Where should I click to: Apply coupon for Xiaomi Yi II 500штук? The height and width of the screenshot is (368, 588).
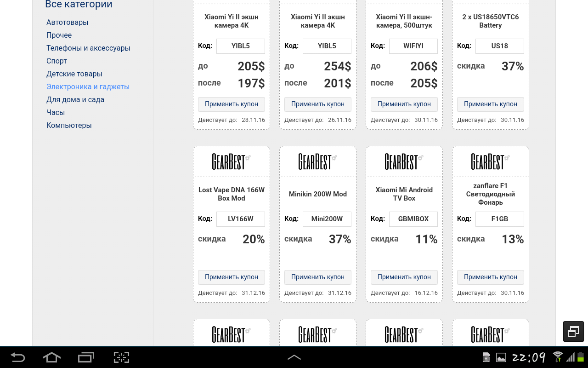404,104
